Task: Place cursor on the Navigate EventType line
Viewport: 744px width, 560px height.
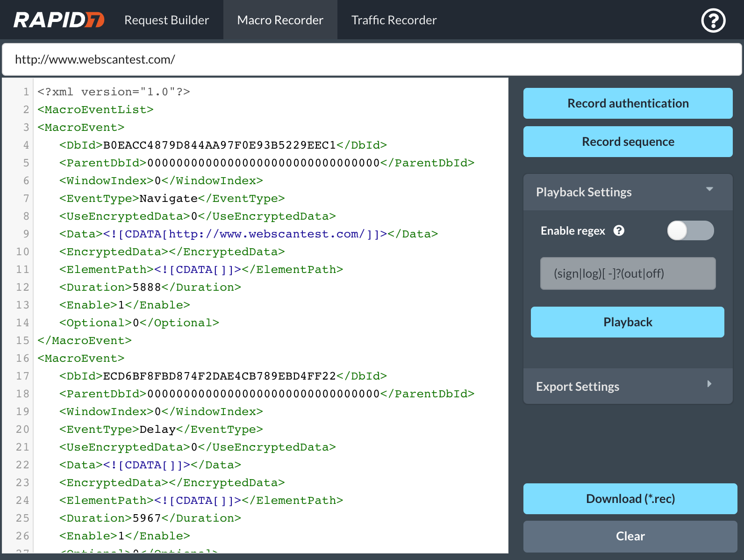Action: coord(172,199)
